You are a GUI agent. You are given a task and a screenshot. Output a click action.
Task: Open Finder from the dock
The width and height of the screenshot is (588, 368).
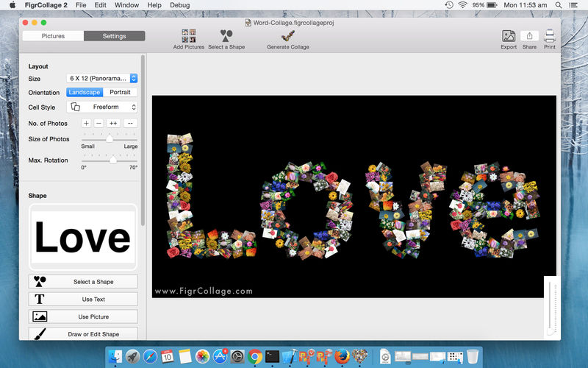[x=115, y=357]
